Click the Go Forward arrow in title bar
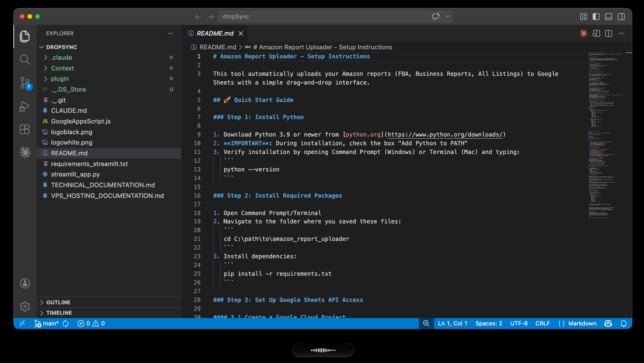 pyautogui.click(x=211, y=16)
